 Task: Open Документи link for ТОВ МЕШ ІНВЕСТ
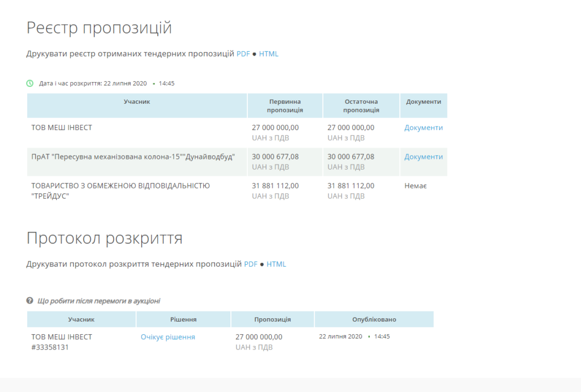pyautogui.click(x=423, y=128)
